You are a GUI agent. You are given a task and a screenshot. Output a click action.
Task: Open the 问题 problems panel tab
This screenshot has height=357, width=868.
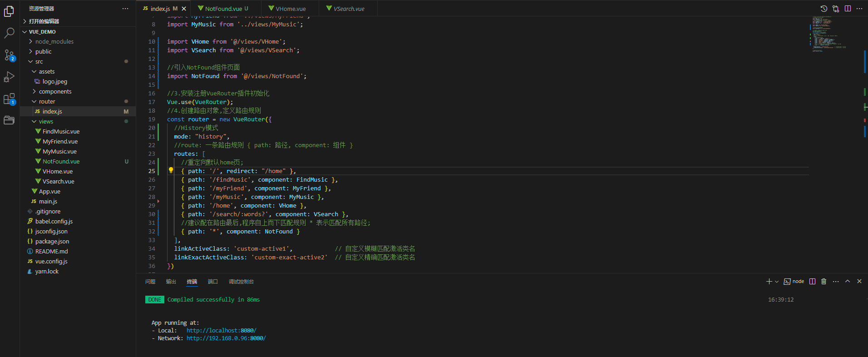point(150,282)
